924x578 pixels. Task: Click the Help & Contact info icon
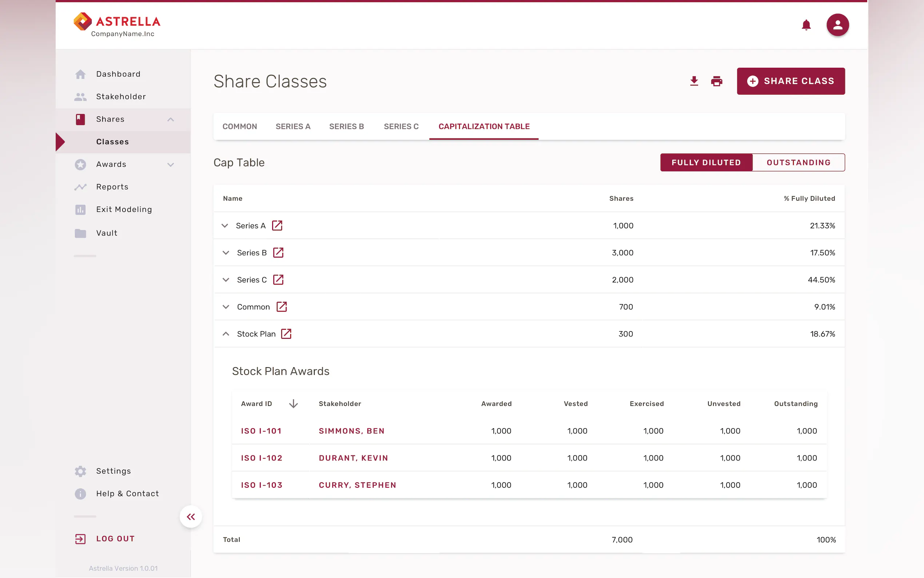[80, 494]
